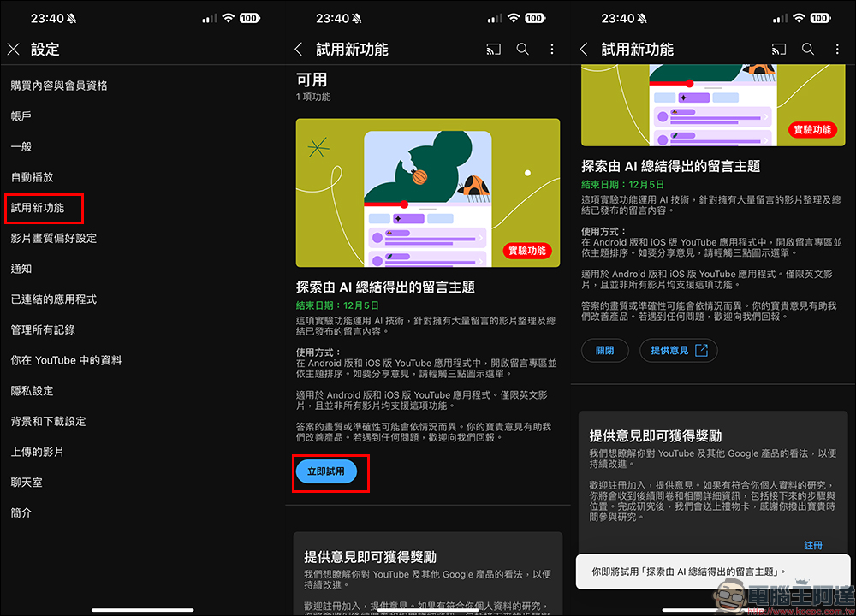Image resolution: width=856 pixels, height=616 pixels.
Task: Tap the Cast icon on the middle screen
Action: pos(493,50)
